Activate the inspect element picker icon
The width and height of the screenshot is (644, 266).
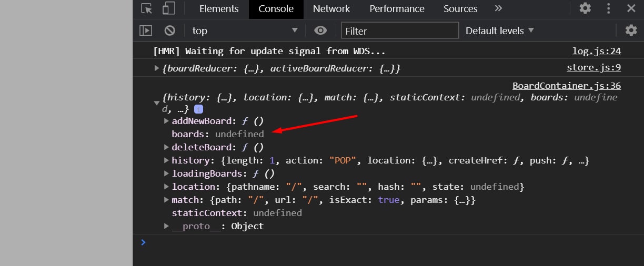[x=147, y=9]
